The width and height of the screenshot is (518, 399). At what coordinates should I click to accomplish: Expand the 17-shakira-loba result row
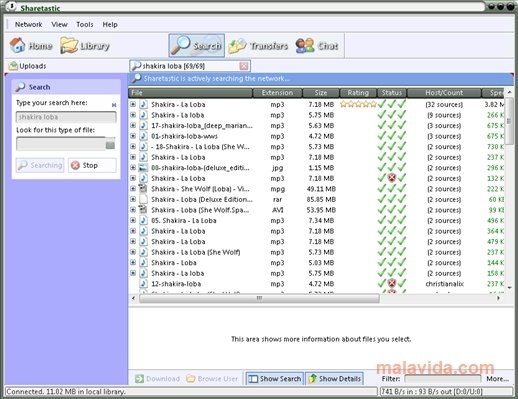(x=133, y=125)
